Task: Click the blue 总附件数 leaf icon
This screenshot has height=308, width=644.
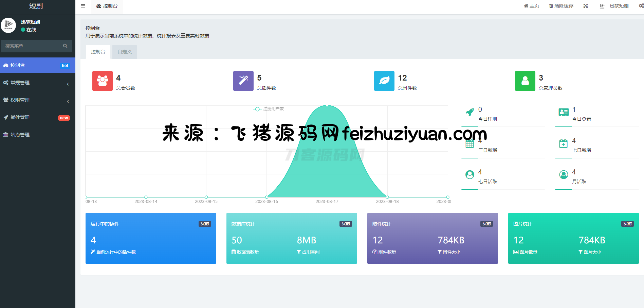Action: pyautogui.click(x=384, y=81)
